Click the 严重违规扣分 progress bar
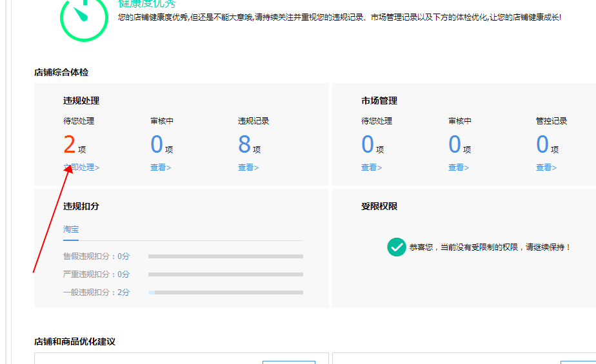Viewport: 596px width, 364px height. coord(225,274)
